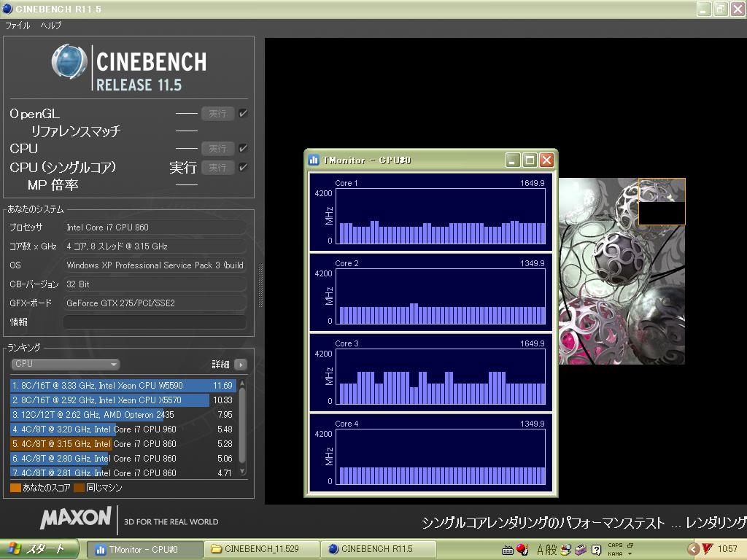Toggle the CPU test checkbox
The height and width of the screenshot is (560, 747).
(x=243, y=149)
